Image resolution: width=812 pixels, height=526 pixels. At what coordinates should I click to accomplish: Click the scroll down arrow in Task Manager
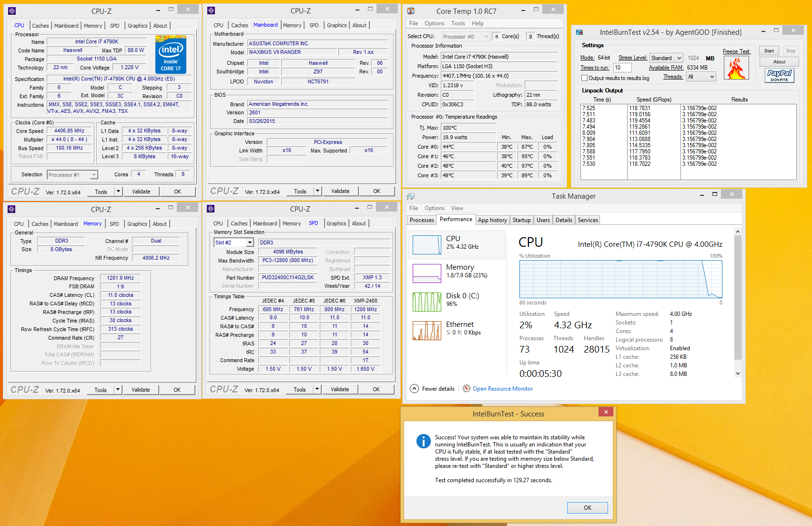[x=738, y=374]
